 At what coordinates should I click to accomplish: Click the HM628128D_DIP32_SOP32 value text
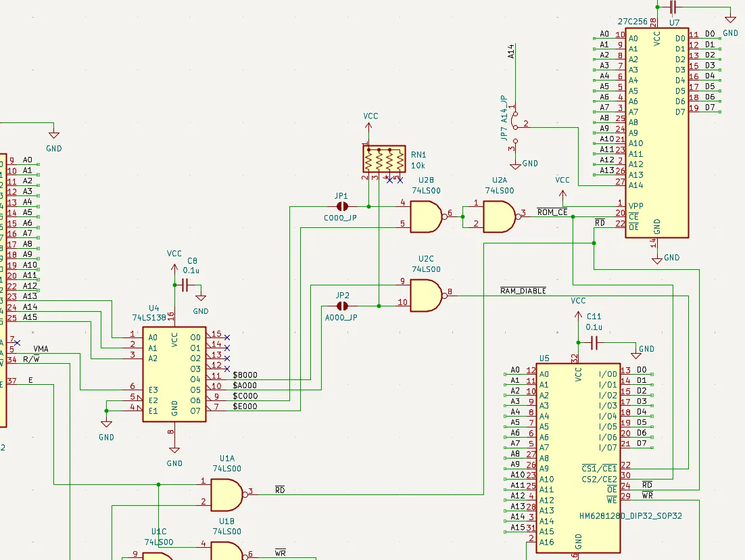tap(631, 516)
